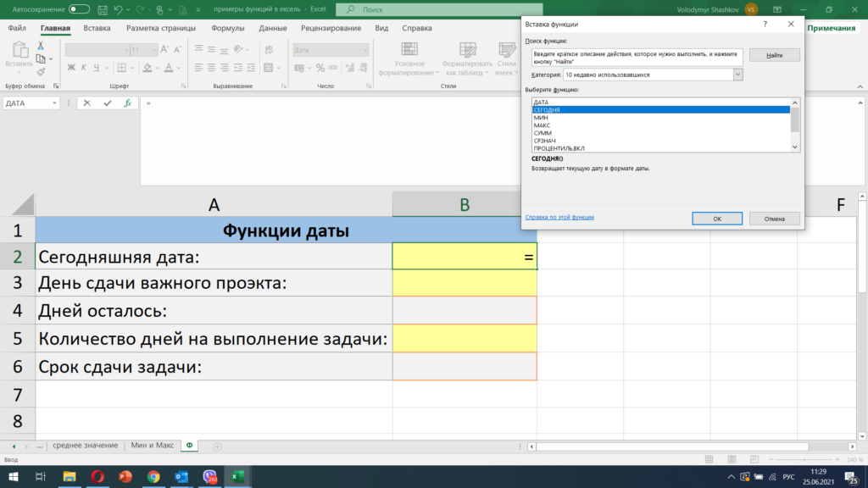Click the confirm checkmark formula icon
This screenshot has height=488, width=868.
(x=108, y=103)
